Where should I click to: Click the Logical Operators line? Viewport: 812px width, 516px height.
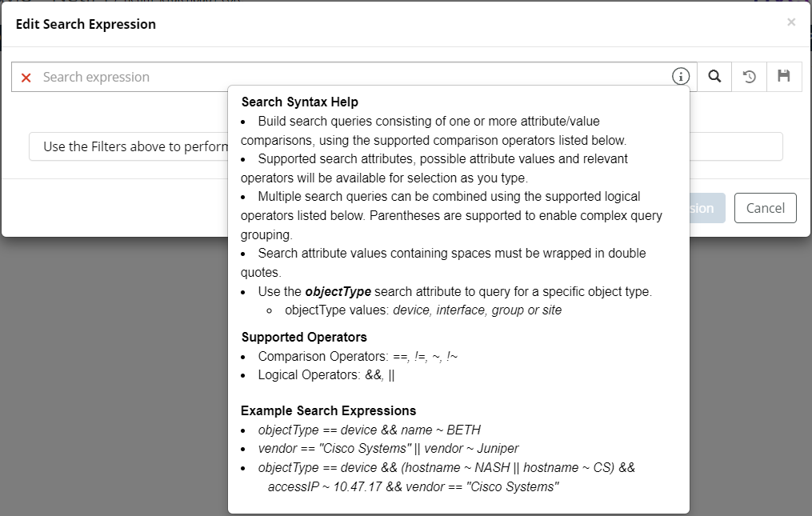point(326,374)
